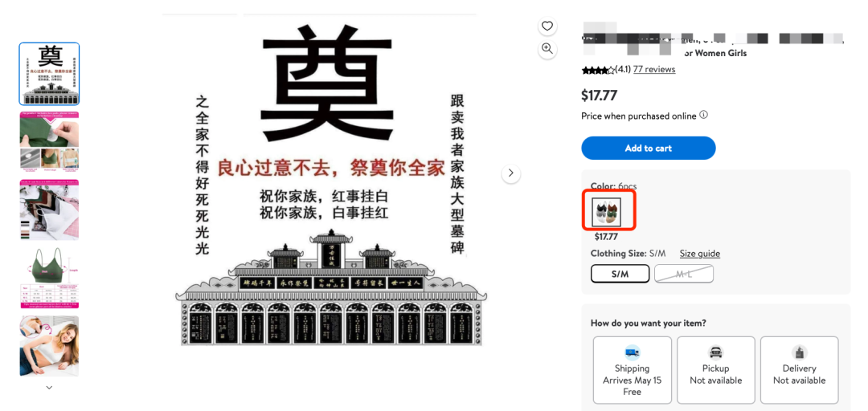Choose the Shipping fulfillment option
Image resolution: width=868 pixels, height=411 pixels.
click(633, 370)
